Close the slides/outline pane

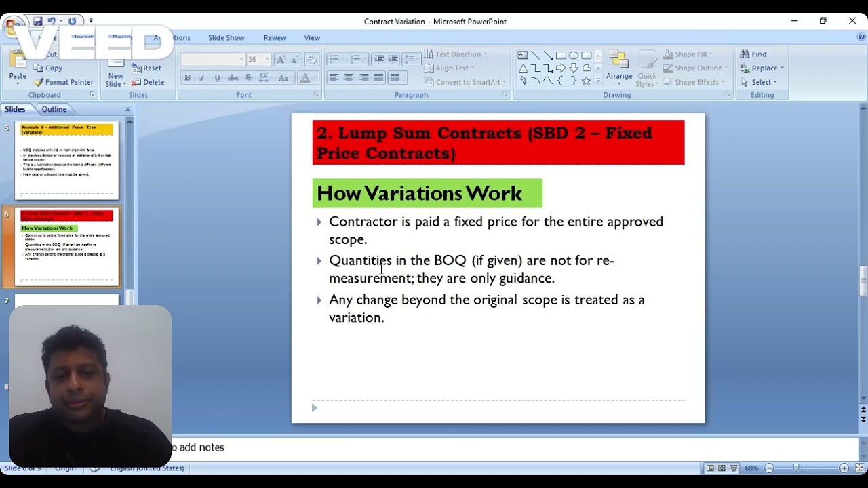pyautogui.click(x=127, y=109)
